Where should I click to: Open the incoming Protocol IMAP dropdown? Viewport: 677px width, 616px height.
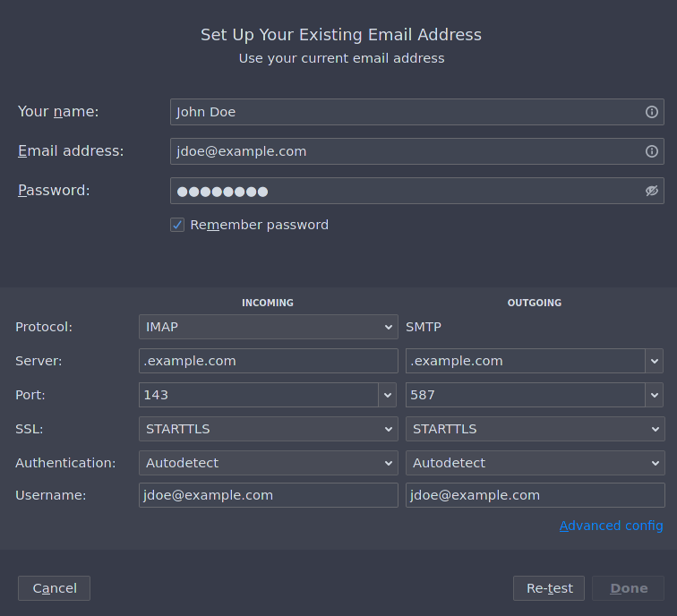click(268, 327)
